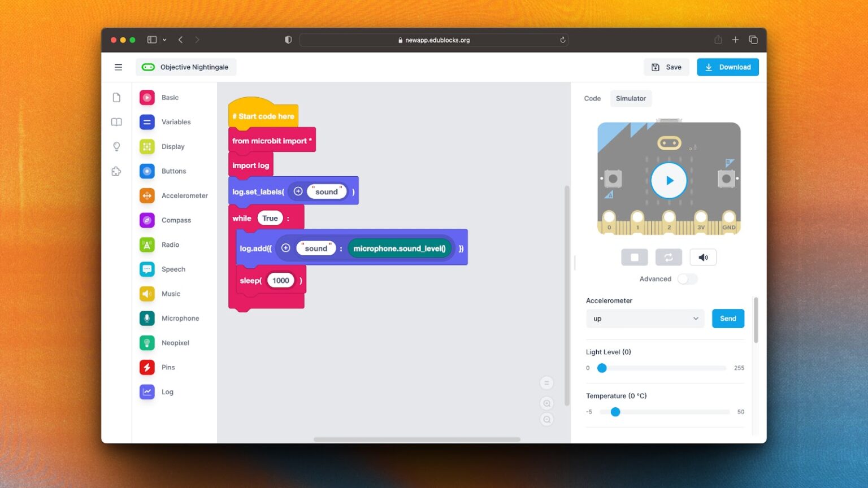Click the workspace horizontal scrollbar
868x488 pixels.
tap(416, 439)
